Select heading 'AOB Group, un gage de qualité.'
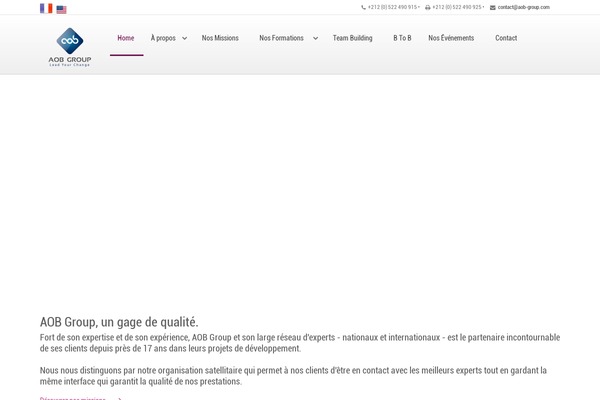The image size is (600, 400). [119, 322]
